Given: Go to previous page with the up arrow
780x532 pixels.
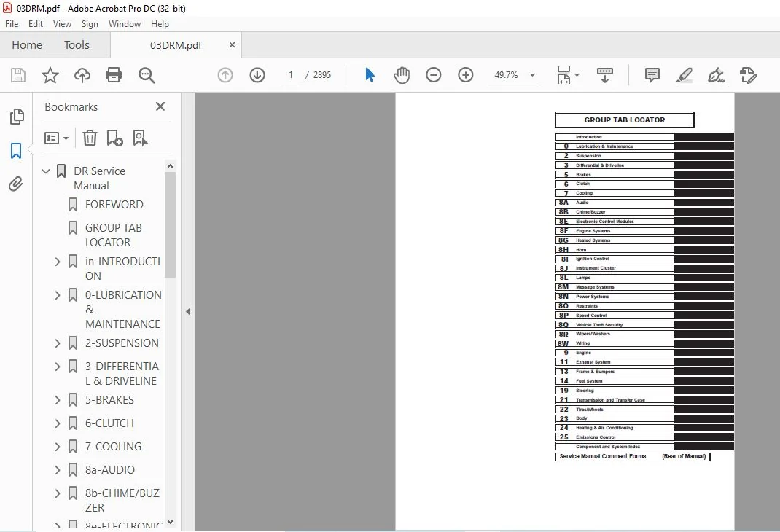Looking at the screenshot, I should point(225,75).
